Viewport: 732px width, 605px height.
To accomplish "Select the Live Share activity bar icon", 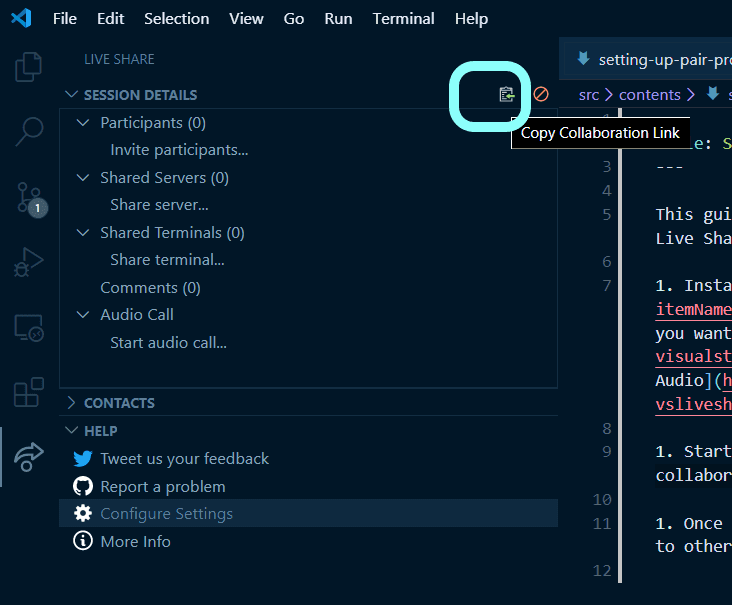I will pyautogui.click(x=29, y=456).
